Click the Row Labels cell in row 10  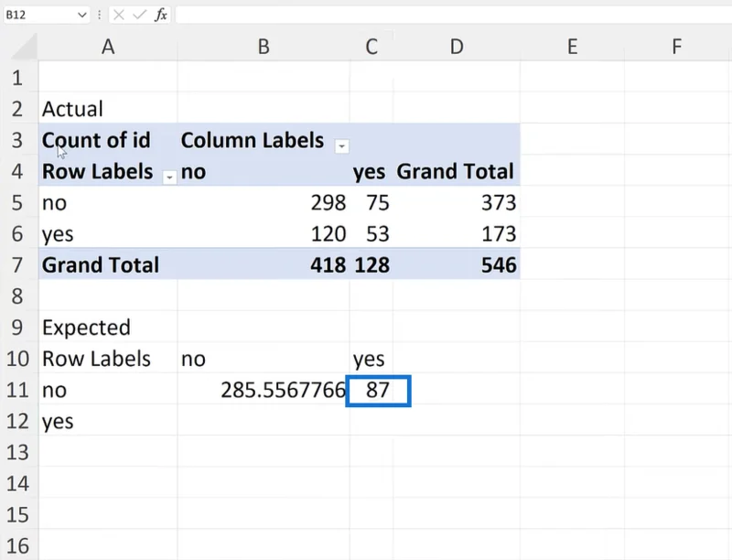[x=108, y=359]
